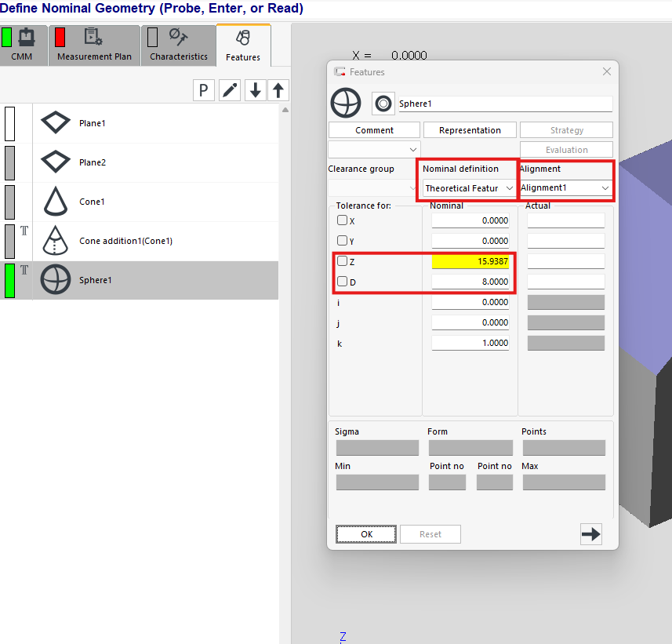Click the sphere feature icon in the dialog
The height and width of the screenshot is (644, 672).
346,104
